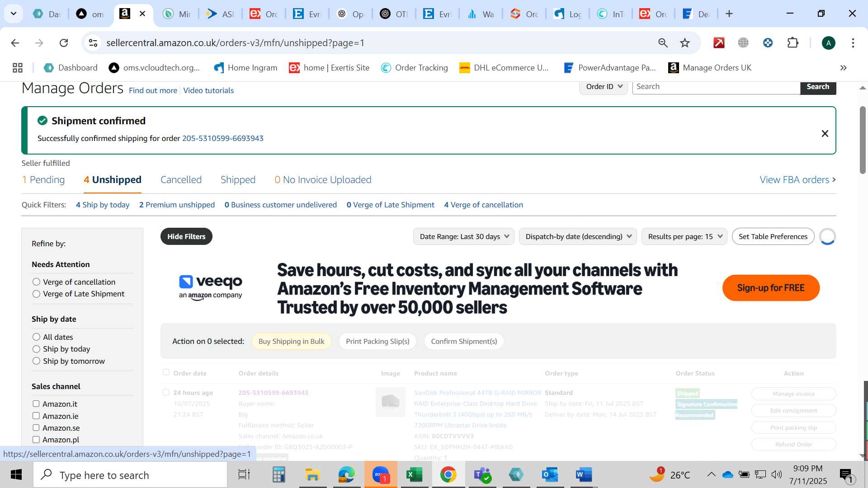Open the No Invoice Uploaded tab
The height and width of the screenshot is (488, 868).
point(323,180)
